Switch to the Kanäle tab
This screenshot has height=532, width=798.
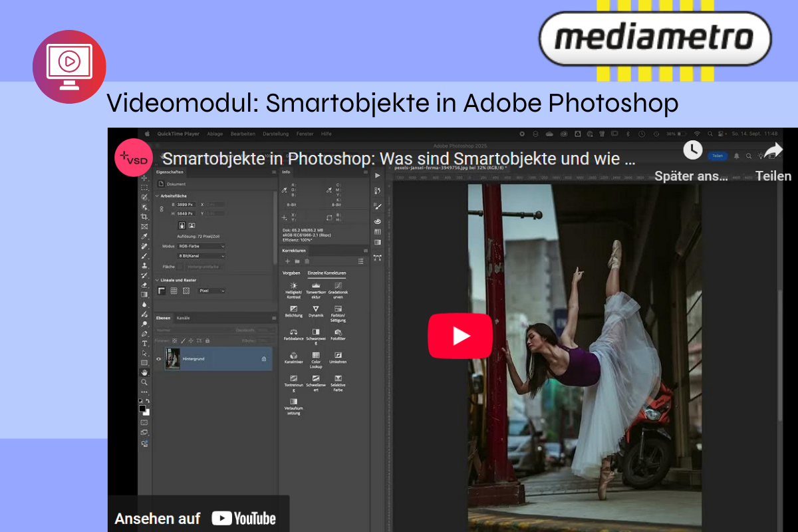tap(183, 319)
